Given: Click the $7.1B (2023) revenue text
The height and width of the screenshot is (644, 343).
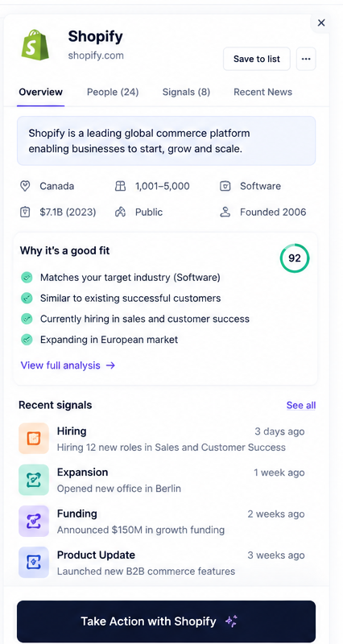Looking at the screenshot, I should pos(68,213).
